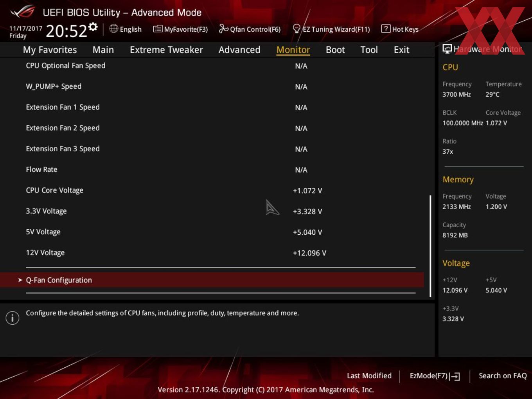Switch to the Main tab

pos(103,50)
